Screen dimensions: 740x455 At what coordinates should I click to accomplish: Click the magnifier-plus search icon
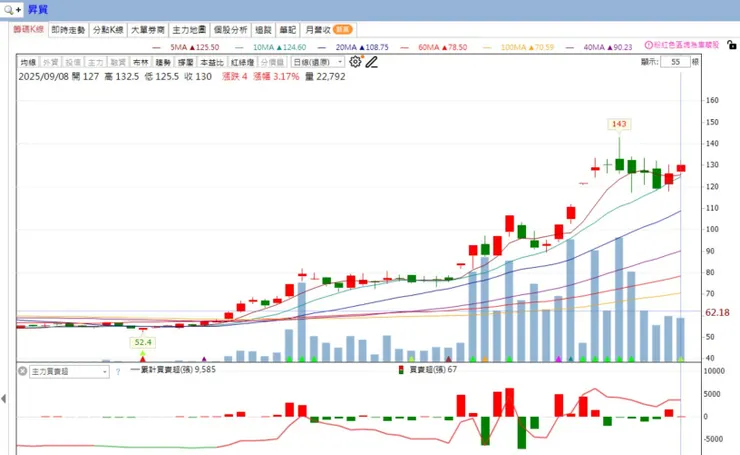click(x=12, y=9)
